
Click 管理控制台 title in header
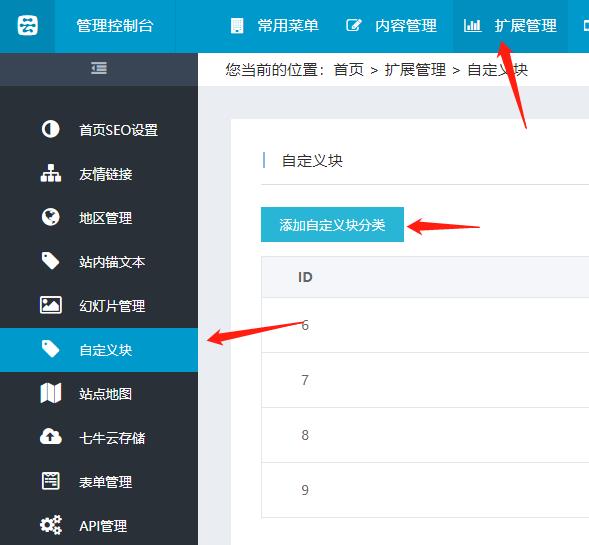pyautogui.click(x=115, y=26)
